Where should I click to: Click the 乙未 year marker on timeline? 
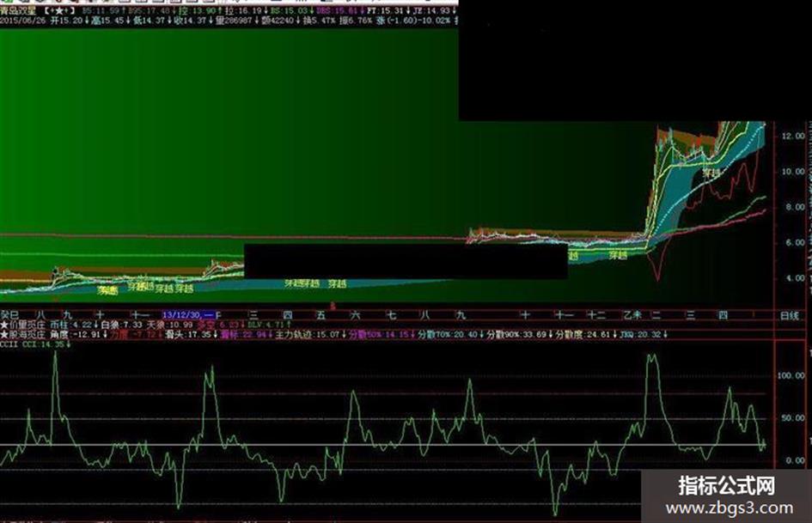pyautogui.click(x=632, y=315)
